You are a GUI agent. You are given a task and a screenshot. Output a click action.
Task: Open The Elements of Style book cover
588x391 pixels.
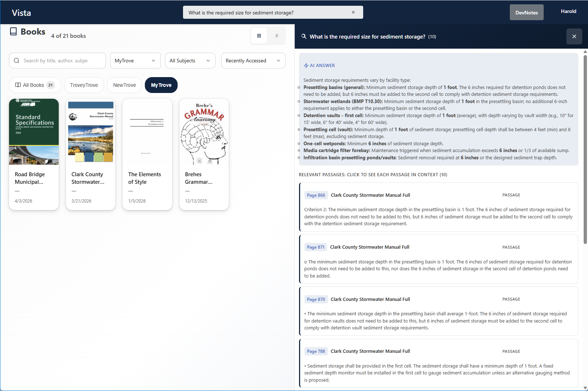[x=147, y=132]
